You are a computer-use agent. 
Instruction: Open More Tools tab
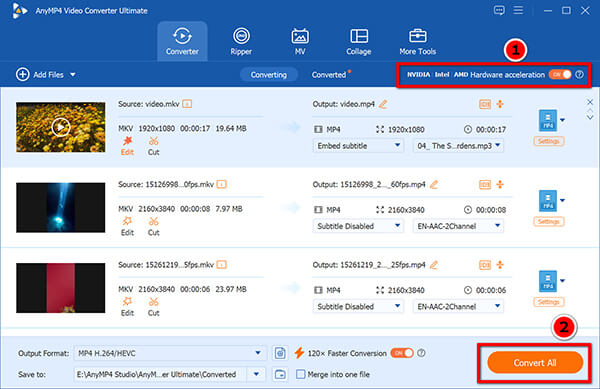[417, 41]
